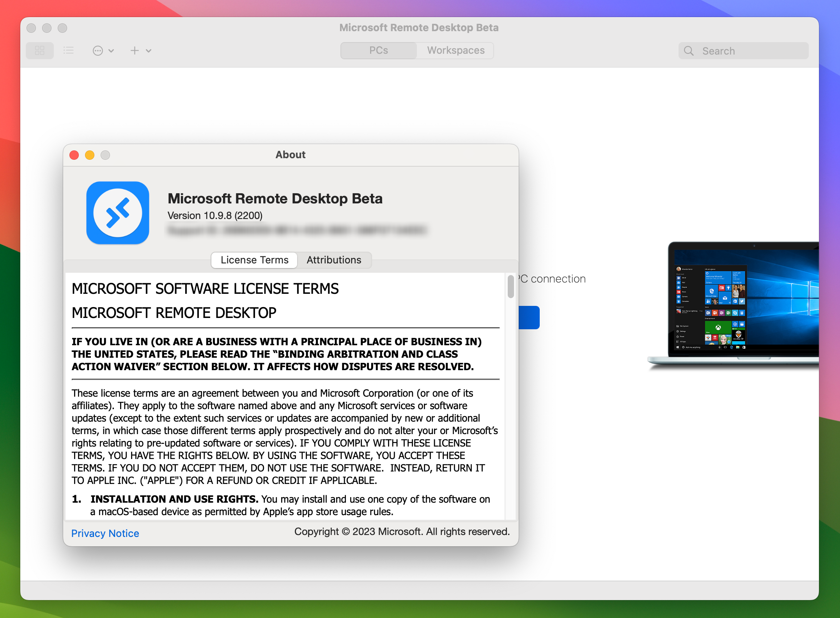Select the Workspaces tab
This screenshot has width=840, height=618.
455,51
